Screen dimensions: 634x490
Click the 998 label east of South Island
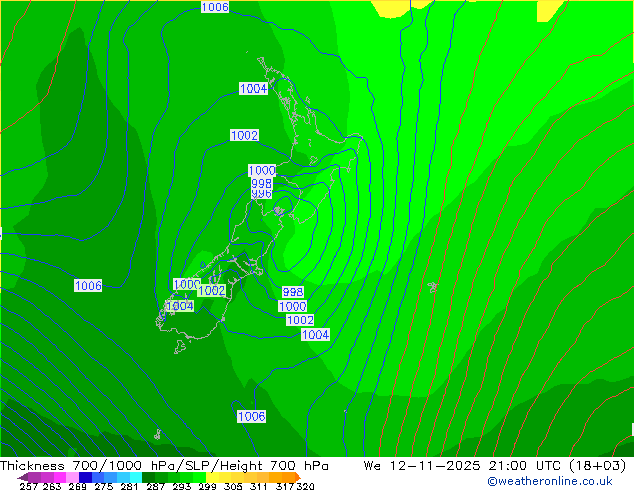(293, 292)
